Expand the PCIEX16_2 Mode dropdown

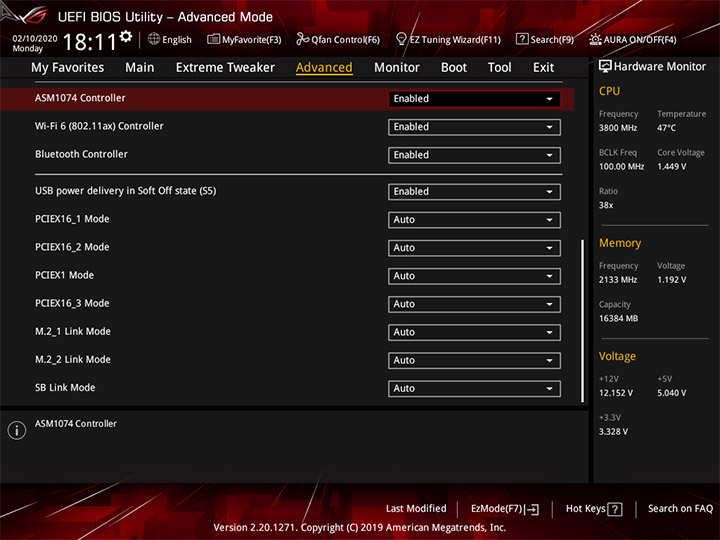(x=474, y=248)
